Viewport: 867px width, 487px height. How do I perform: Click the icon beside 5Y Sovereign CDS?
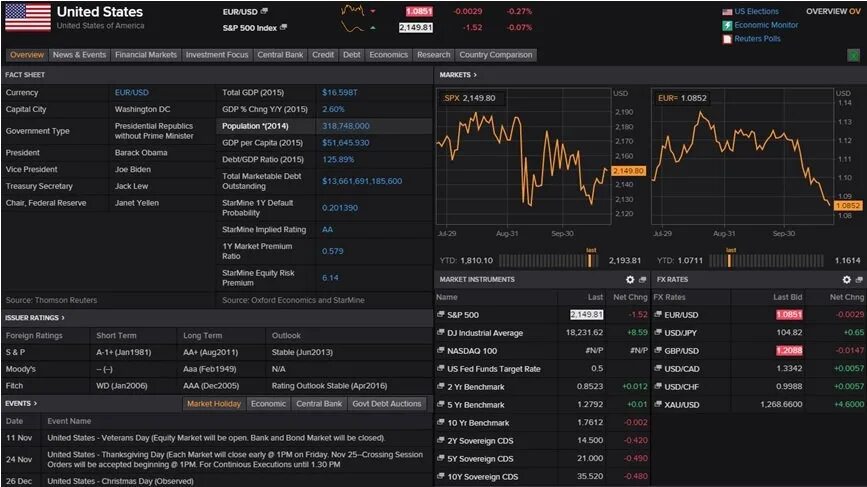click(441, 458)
